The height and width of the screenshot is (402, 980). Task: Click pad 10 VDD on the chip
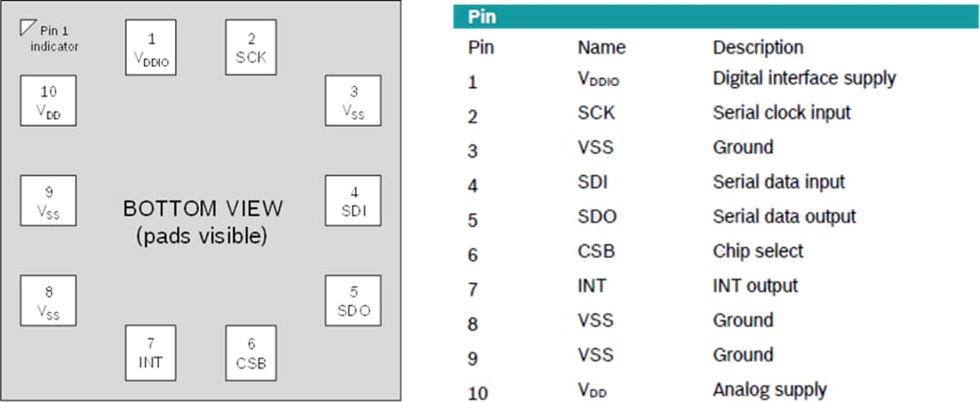click(x=48, y=101)
